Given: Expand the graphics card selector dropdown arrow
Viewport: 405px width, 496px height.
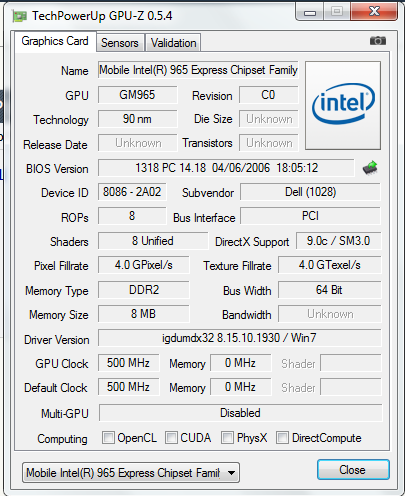Looking at the screenshot, I should (x=231, y=472).
